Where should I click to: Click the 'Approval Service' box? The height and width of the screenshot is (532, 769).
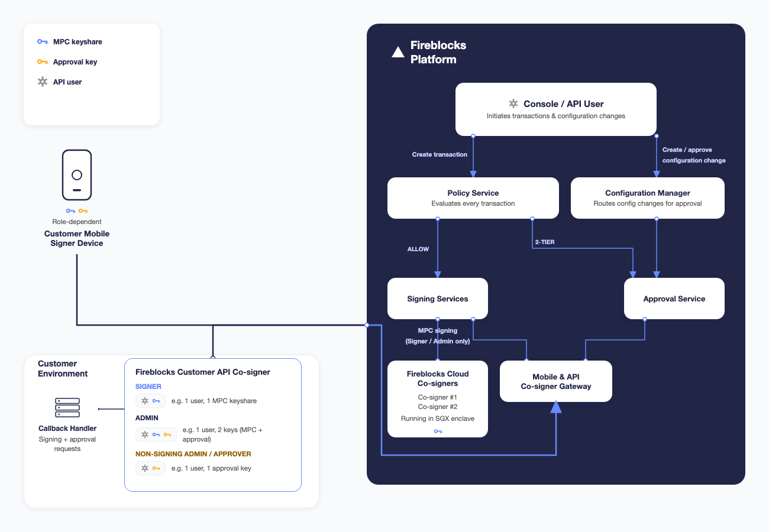click(x=674, y=299)
